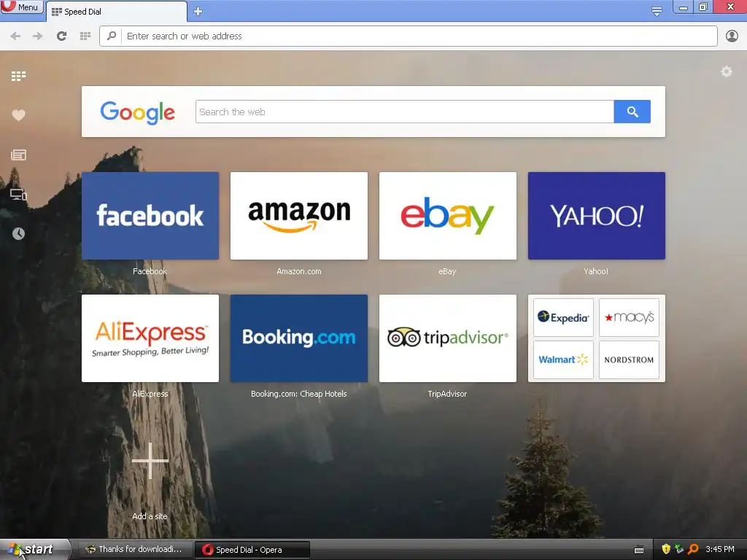Open the Windows start button
This screenshot has width=747, height=560.
point(35,550)
